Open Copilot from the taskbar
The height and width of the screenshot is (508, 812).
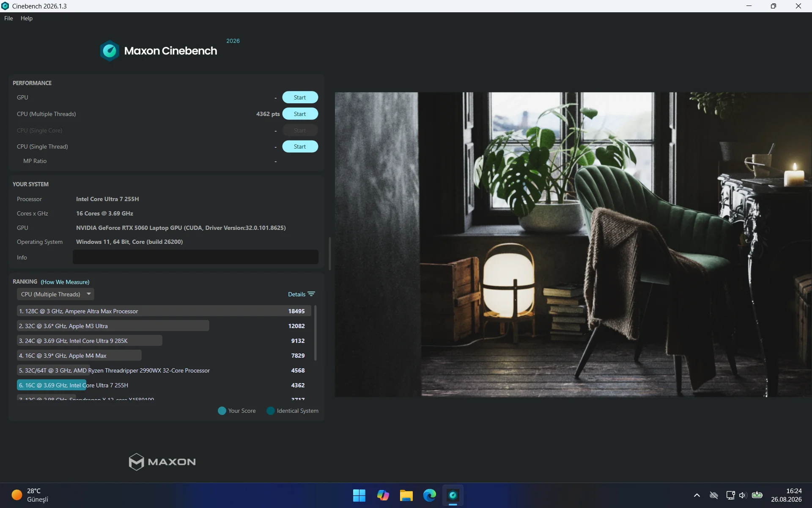pos(383,495)
